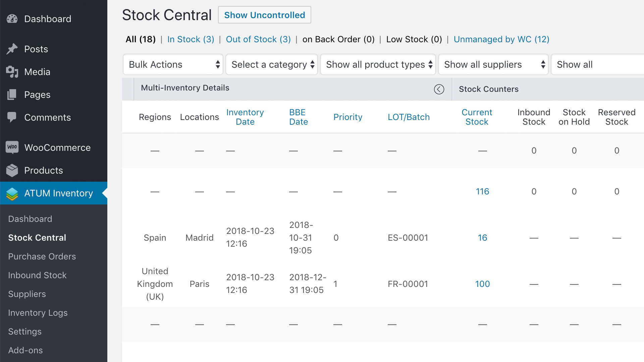
Task: Filter by In Stock products
Action: point(191,39)
